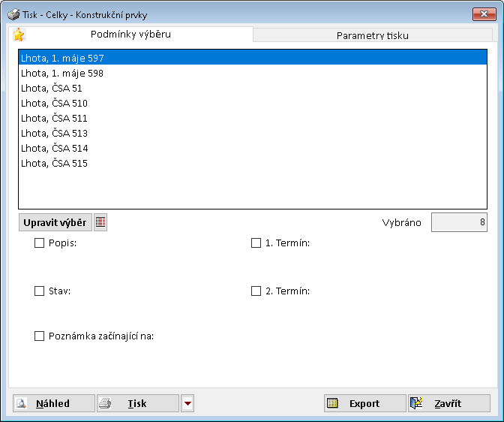Open print preview with Náhled button
Image resolution: width=504 pixels, height=422 pixels.
(x=54, y=403)
